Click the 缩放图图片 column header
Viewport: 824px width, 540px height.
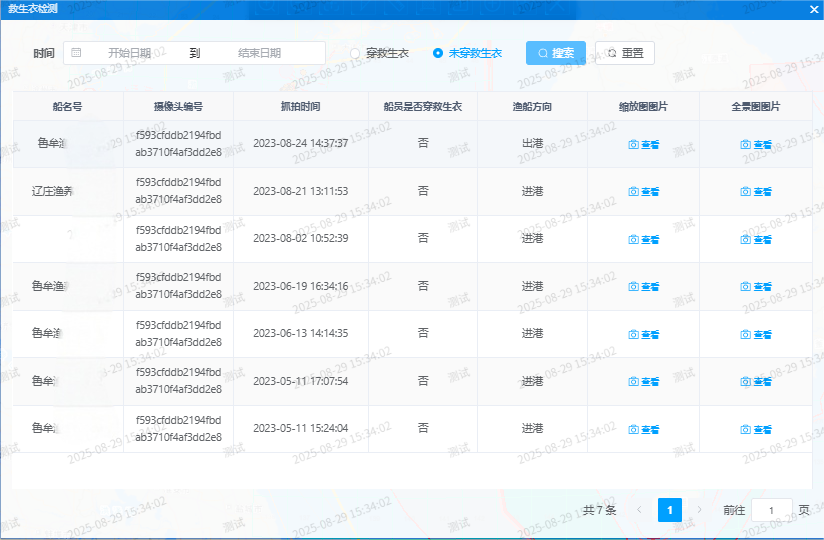(643, 107)
